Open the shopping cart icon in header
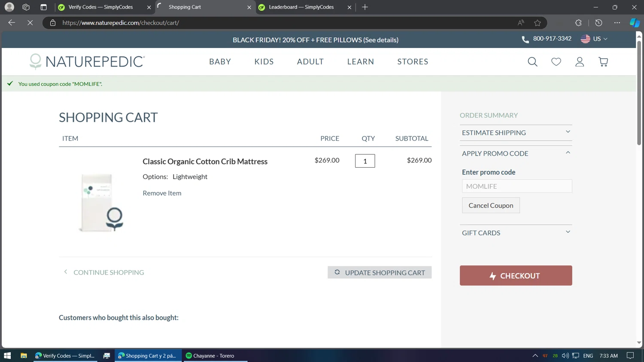 603,62
